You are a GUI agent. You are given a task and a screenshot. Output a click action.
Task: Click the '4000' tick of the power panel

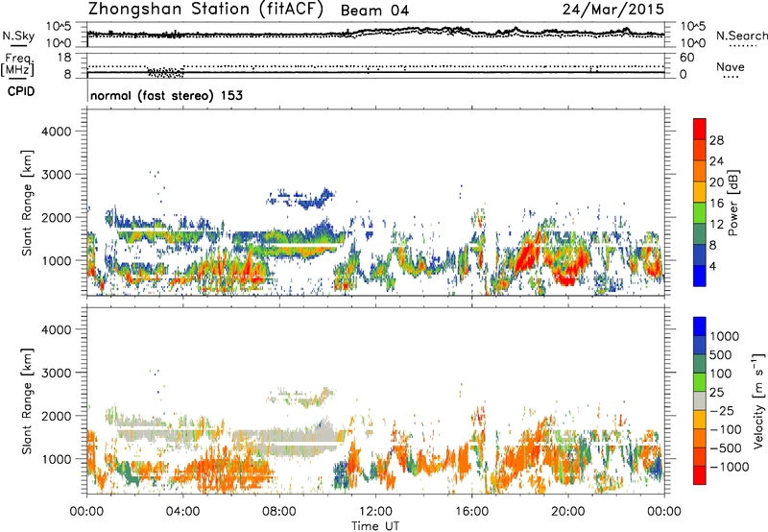point(56,132)
